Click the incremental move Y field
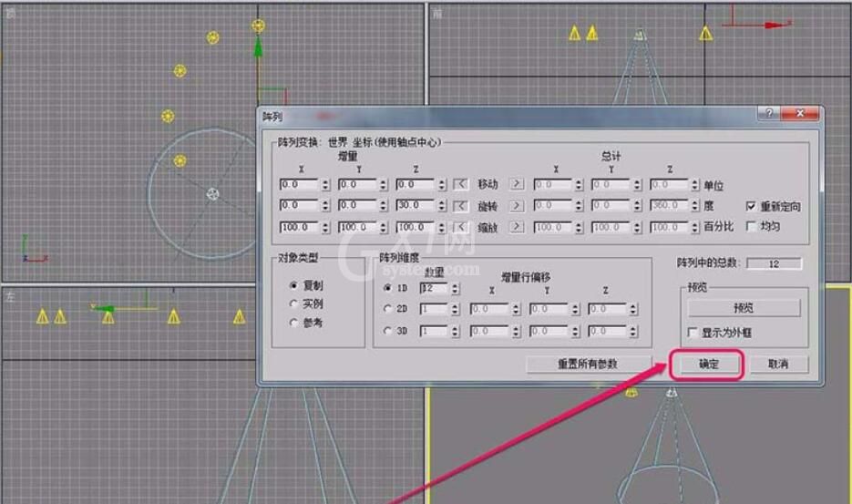The width and height of the screenshot is (852, 504). click(357, 184)
